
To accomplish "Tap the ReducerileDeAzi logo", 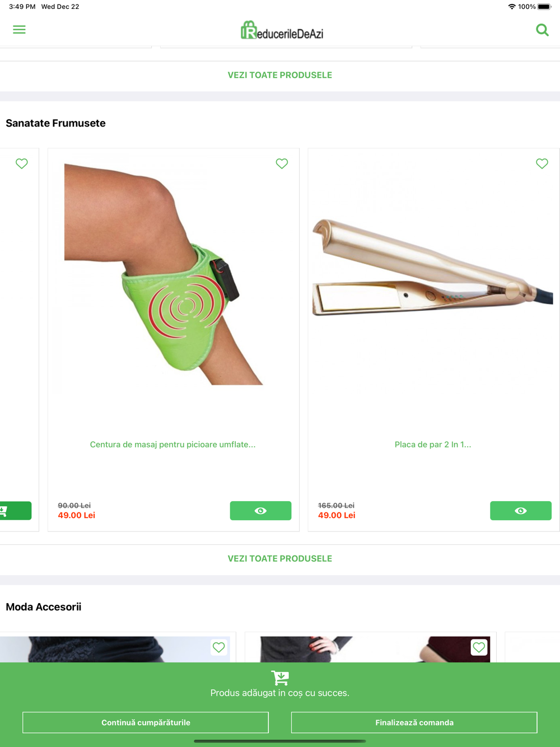I will click(x=282, y=30).
